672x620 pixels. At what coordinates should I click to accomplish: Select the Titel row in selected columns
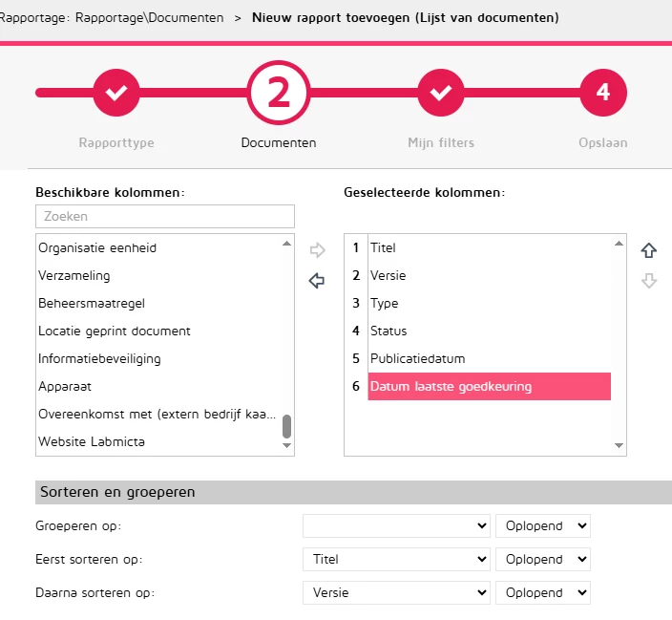pos(383,247)
